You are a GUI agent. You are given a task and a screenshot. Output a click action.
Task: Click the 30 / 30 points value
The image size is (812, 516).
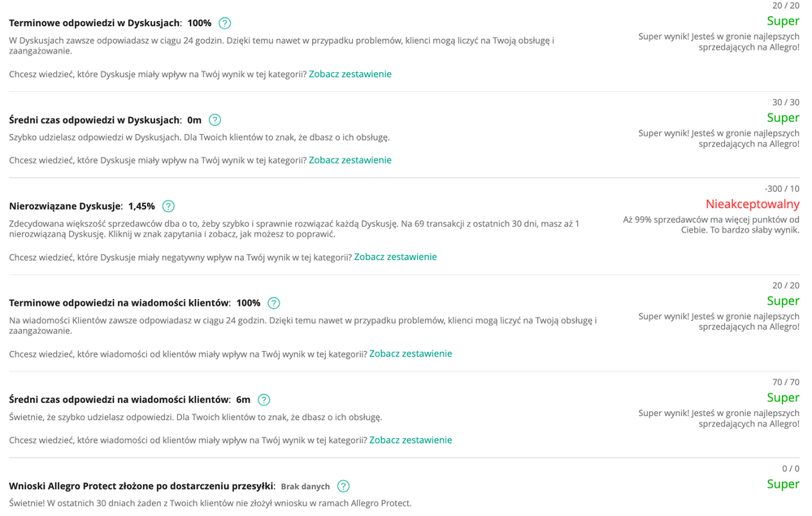coord(785,102)
